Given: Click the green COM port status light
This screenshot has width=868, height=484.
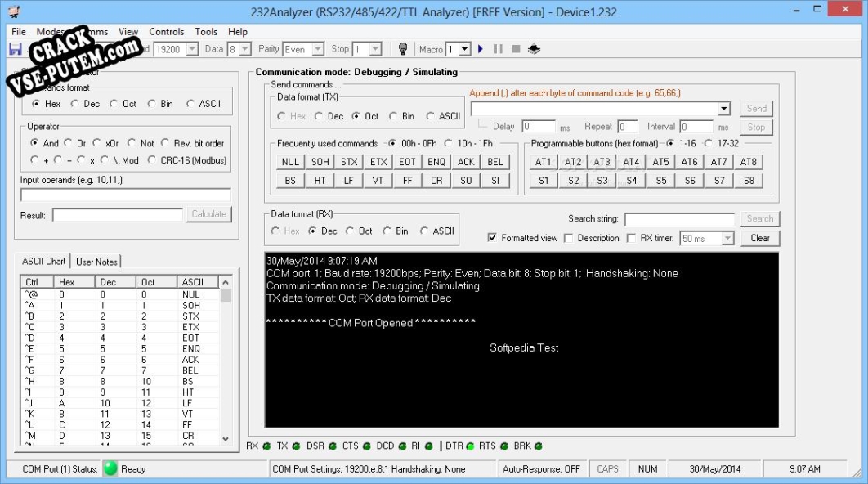Looking at the screenshot, I should pos(110,468).
